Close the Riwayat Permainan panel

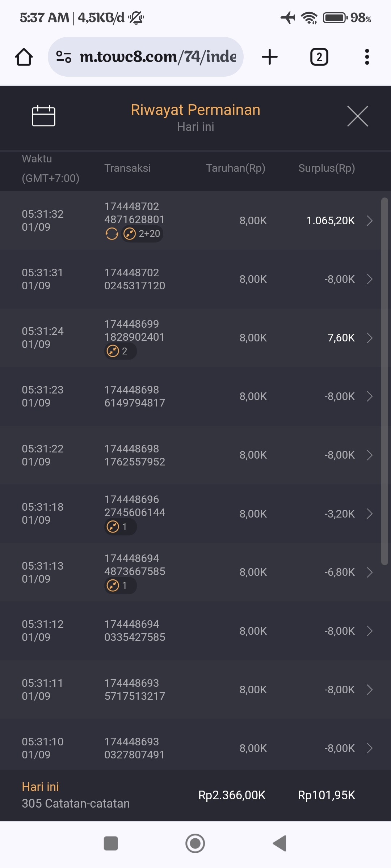357,116
